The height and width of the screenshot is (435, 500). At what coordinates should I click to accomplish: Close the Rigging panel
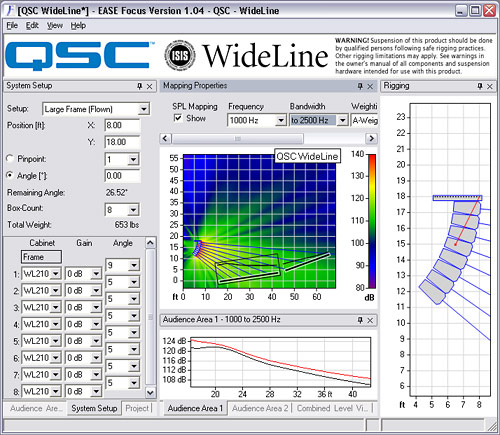point(490,87)
